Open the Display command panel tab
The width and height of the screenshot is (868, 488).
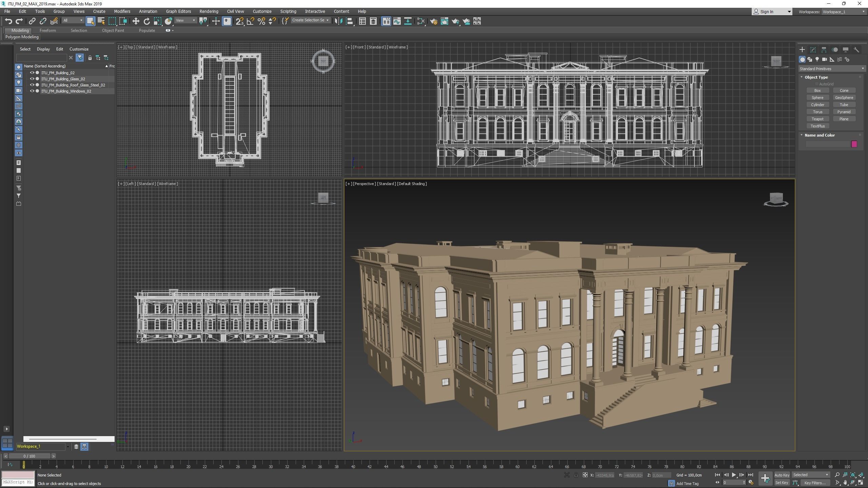(846, 50)
